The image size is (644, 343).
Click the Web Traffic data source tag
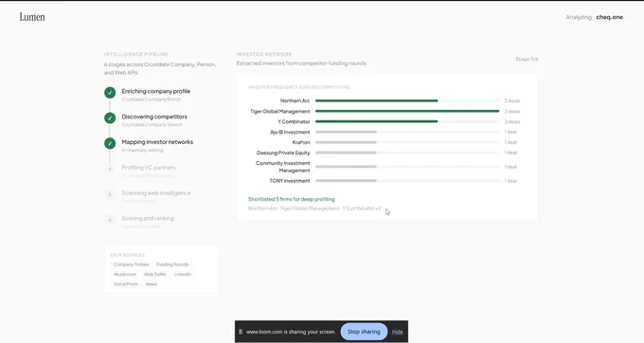pos(155,275)
